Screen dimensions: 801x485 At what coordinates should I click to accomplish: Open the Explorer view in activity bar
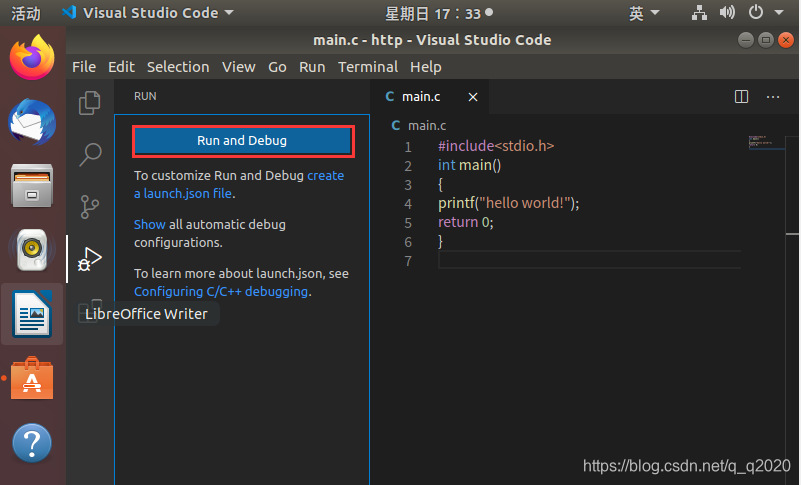pos(90,103)
